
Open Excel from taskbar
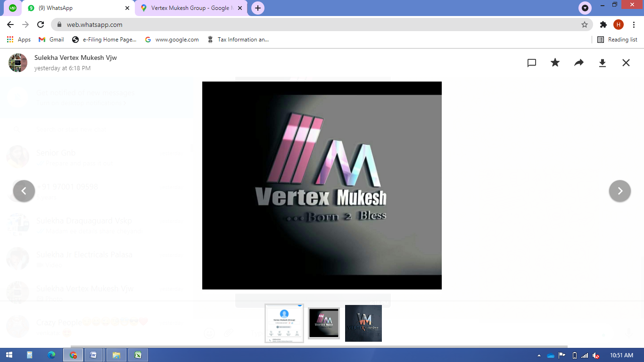click(138, 355)
